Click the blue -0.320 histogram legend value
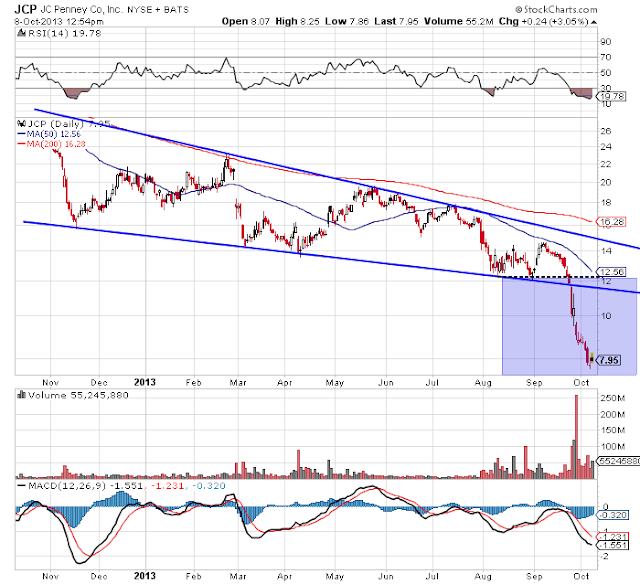 coord(208,486)
